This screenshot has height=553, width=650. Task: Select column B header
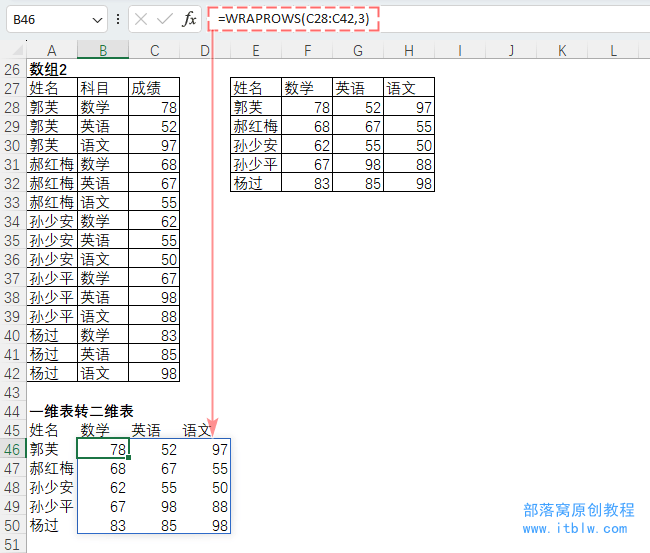click(x=103, y=50)
